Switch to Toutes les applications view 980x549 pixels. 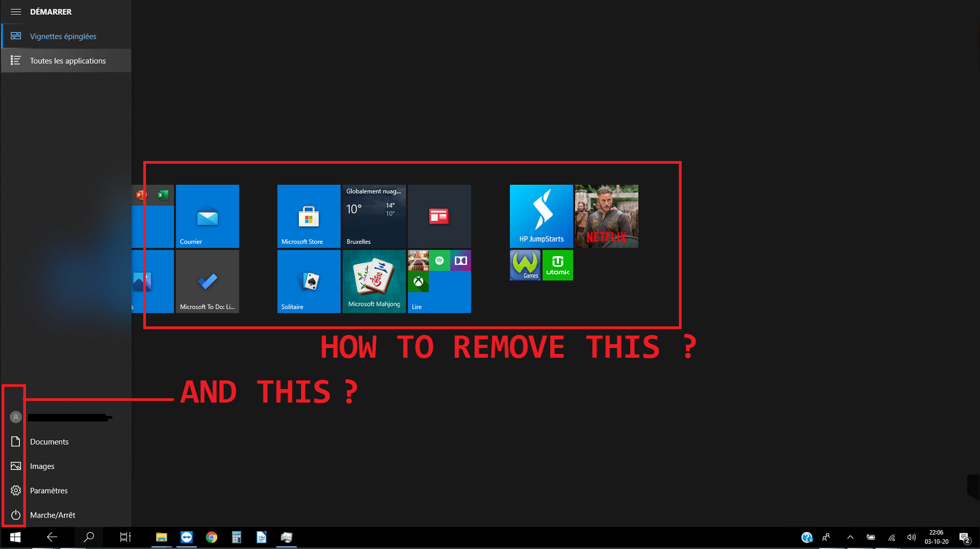pos(66,61)
